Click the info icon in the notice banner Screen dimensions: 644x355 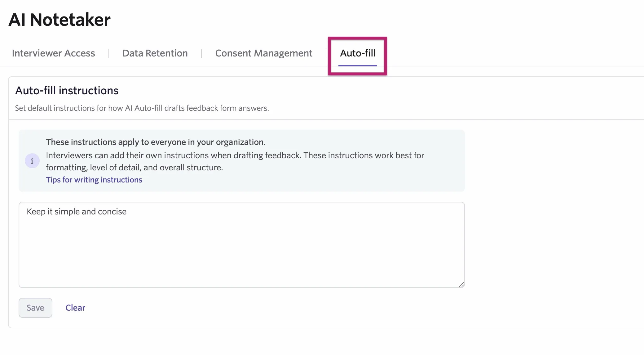(x=32, y=161)
